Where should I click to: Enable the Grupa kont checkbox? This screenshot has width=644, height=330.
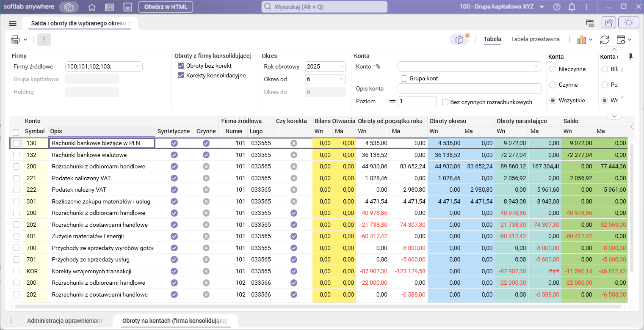pos(404,78)
